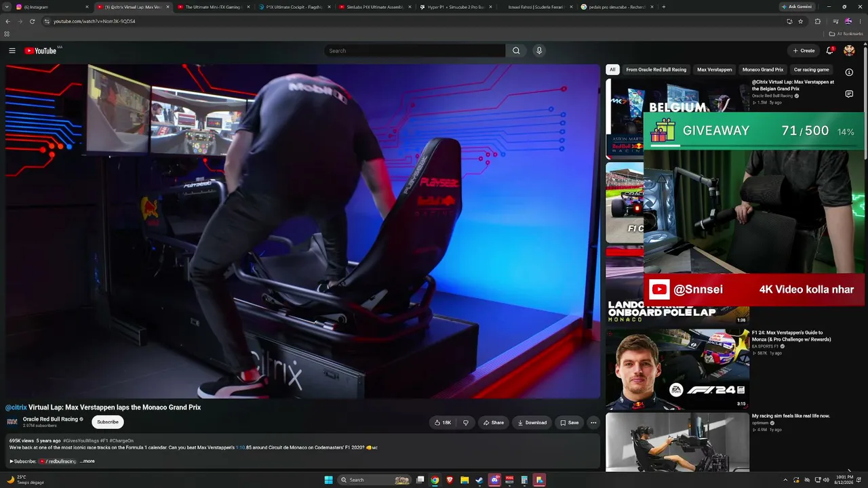Screen dimensions: 868x488
Task: Open the account avatar menu
Action: (849, 51)
